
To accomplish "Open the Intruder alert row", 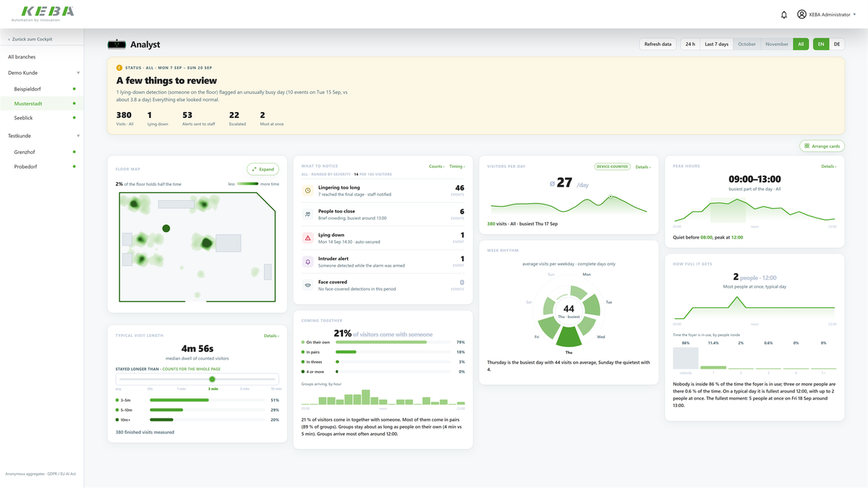I will pos(383,262).
